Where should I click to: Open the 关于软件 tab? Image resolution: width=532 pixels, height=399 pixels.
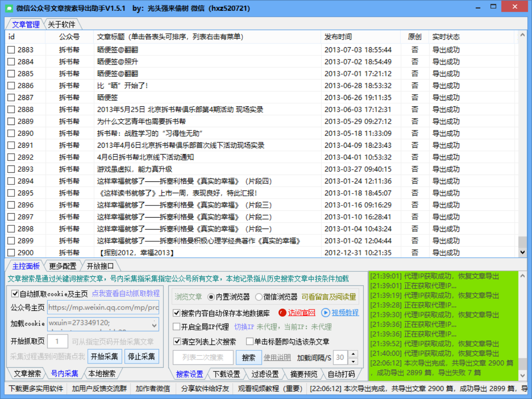[61, 25]
